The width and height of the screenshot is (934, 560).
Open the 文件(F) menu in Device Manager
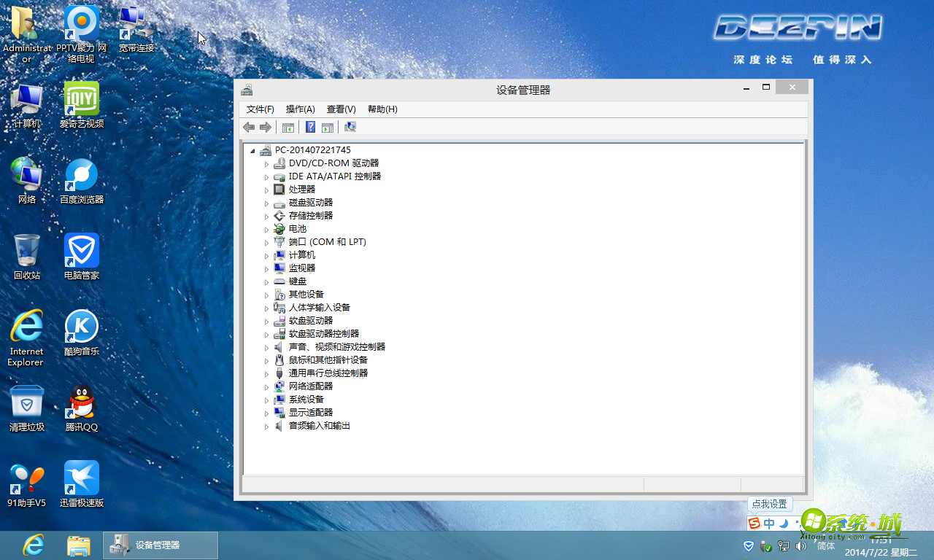(x=260, y=109)
